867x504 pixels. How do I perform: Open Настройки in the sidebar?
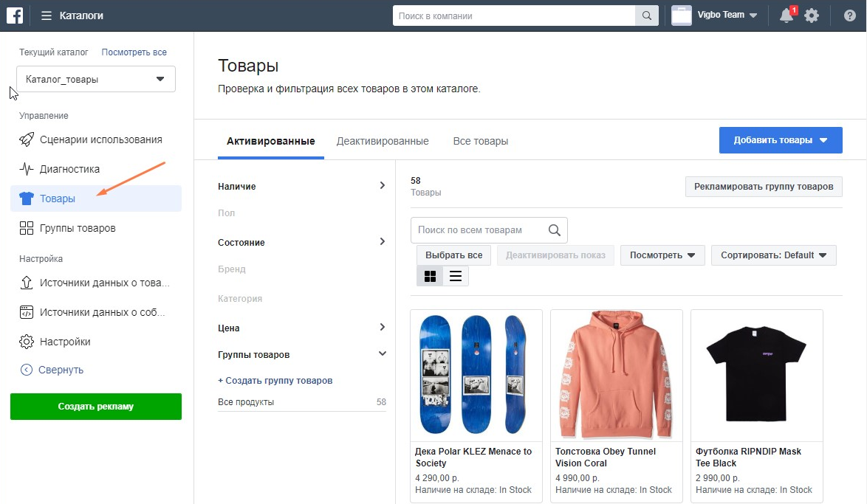click(96, 342)
